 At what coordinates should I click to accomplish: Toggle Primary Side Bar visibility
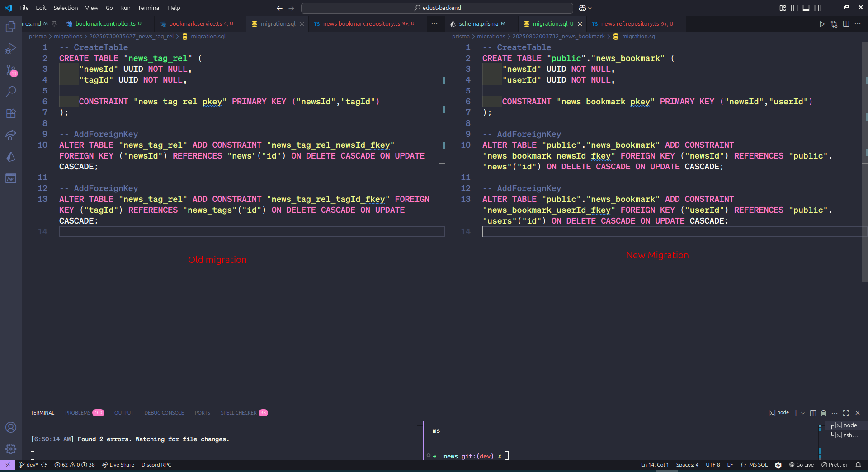[794, 8]
